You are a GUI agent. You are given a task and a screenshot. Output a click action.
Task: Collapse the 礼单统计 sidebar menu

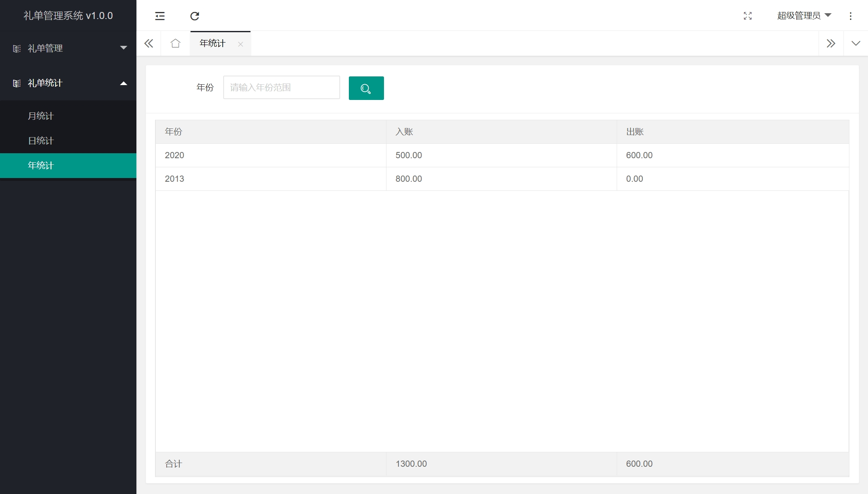[x=68, y=83]
